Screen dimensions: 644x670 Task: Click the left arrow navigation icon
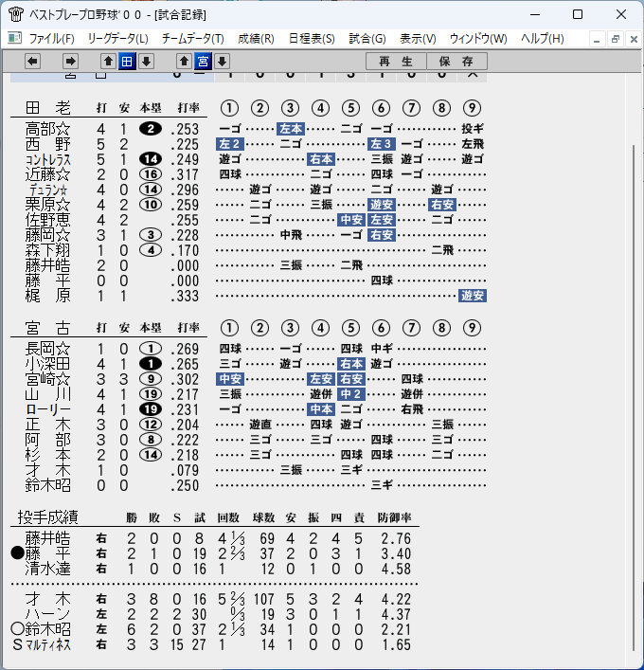(33, 62)
